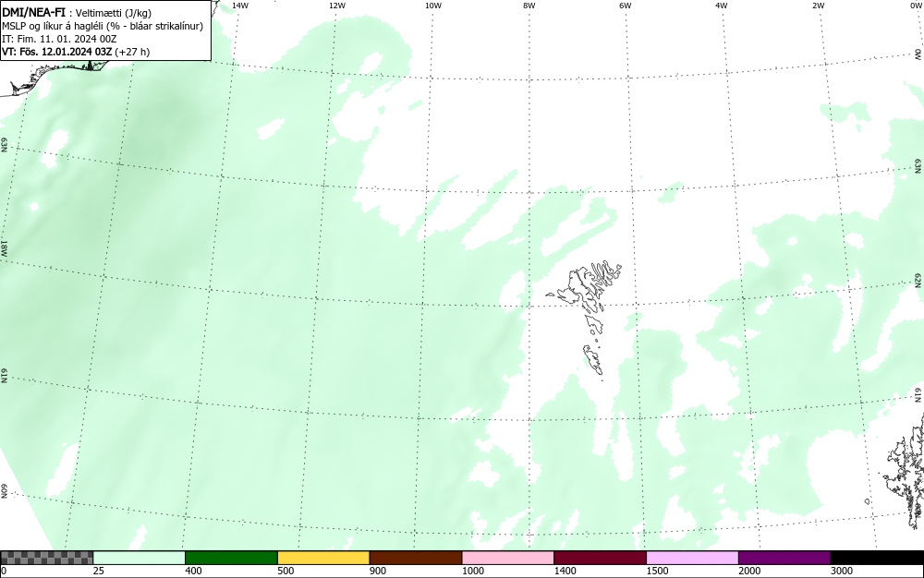Click the legend value 900
924x578 pixels.
coord(378,571)
